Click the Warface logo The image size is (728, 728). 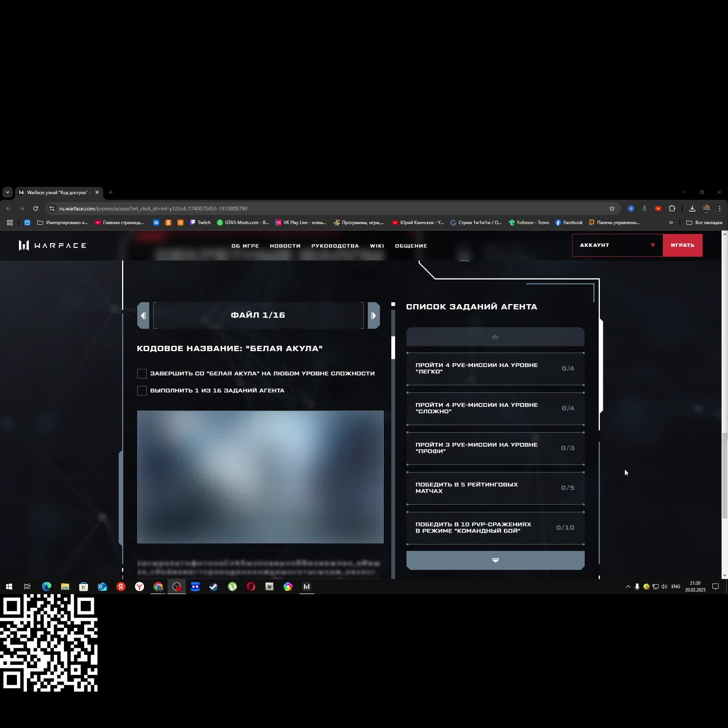point(53,246)
